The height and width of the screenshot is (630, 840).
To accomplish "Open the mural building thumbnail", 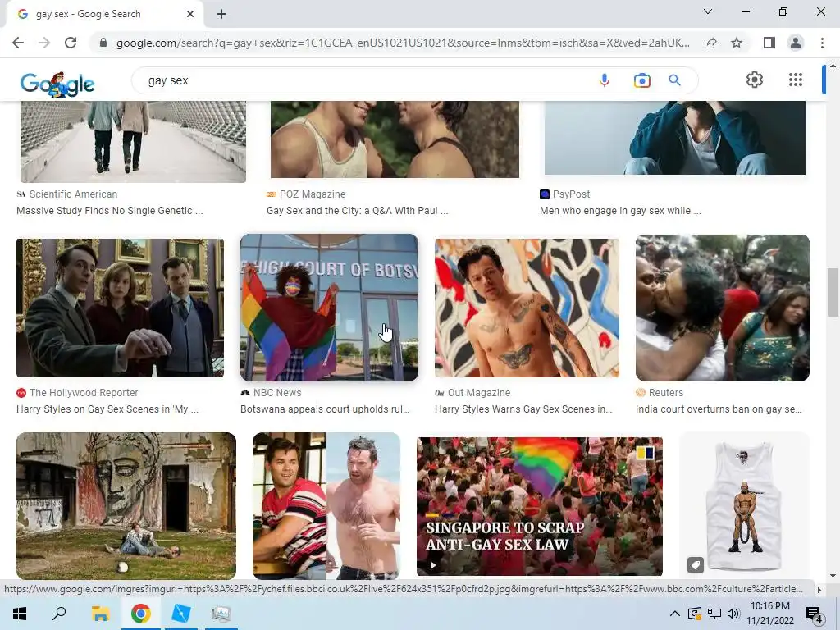I will point(126,505).
